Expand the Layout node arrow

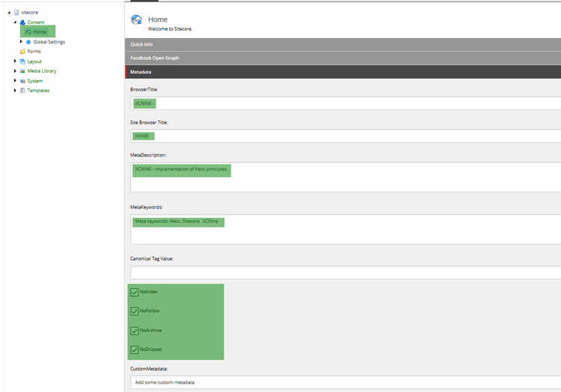coord(15,61)
